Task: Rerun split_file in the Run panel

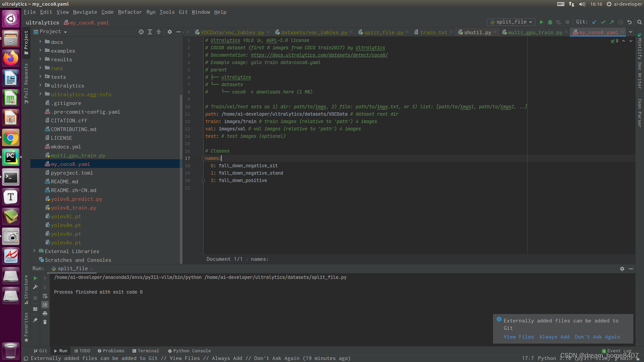Action: 35,278
